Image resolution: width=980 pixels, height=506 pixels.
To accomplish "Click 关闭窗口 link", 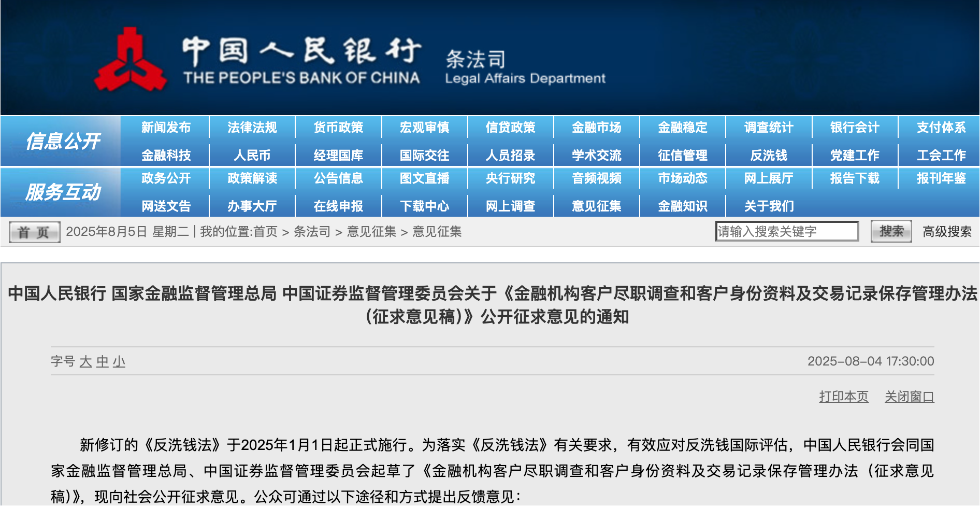I will (x=909, y=397).
